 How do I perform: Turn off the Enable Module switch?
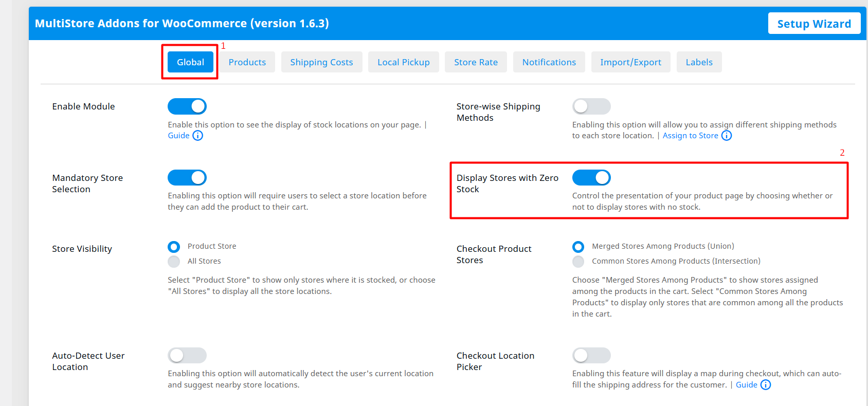click(187, 106)
